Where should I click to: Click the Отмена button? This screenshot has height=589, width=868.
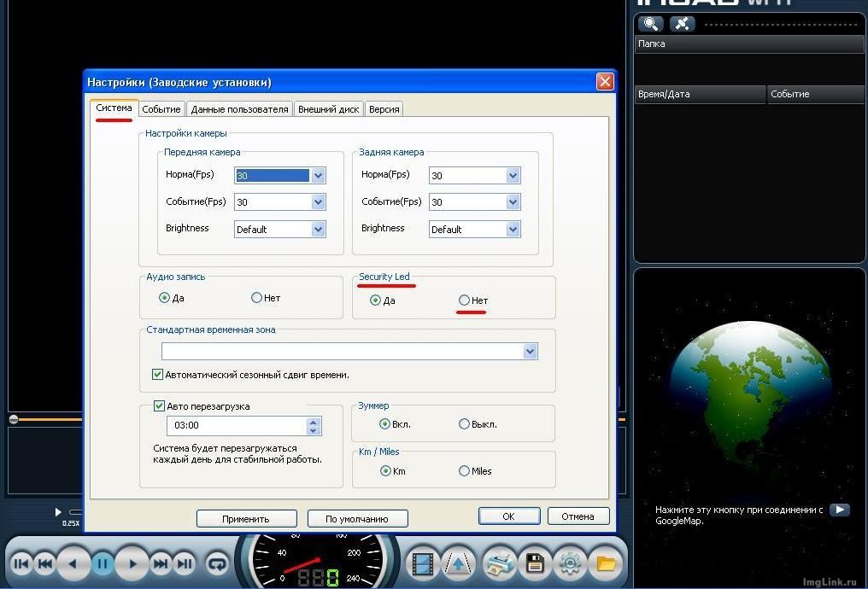coord(578,516)
